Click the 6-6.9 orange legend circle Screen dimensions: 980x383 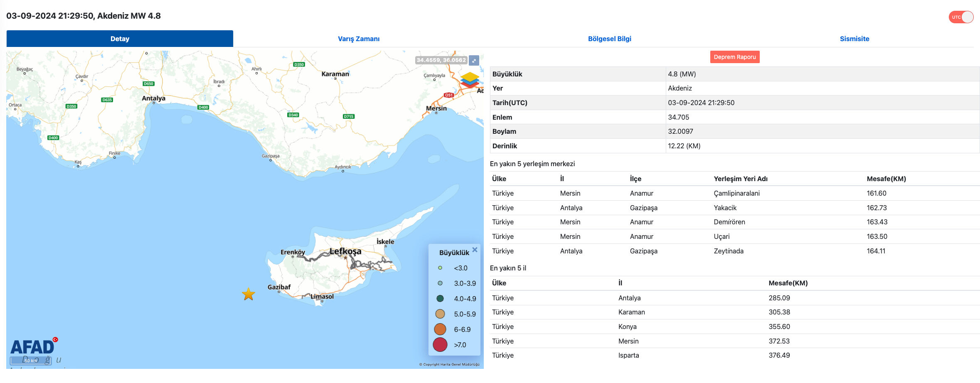(x=440, y=329)
